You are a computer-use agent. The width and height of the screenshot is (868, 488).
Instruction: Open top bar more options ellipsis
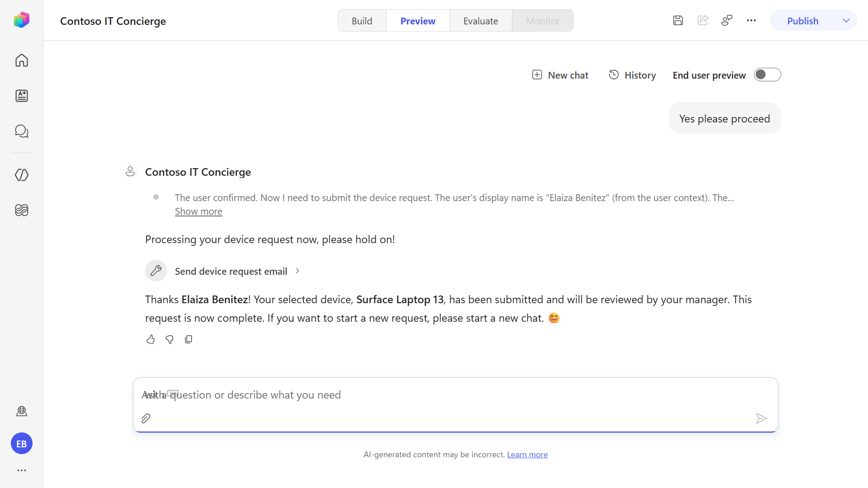751,20
